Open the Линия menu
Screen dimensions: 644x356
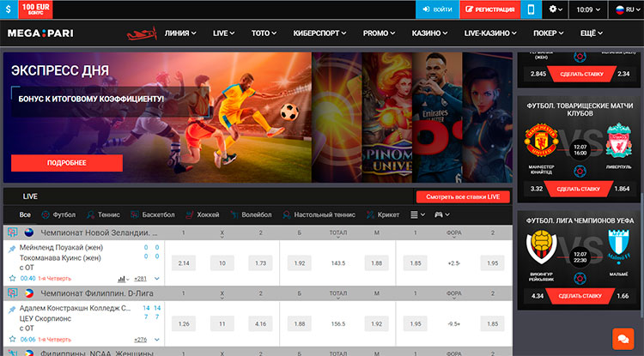[180, 33]
